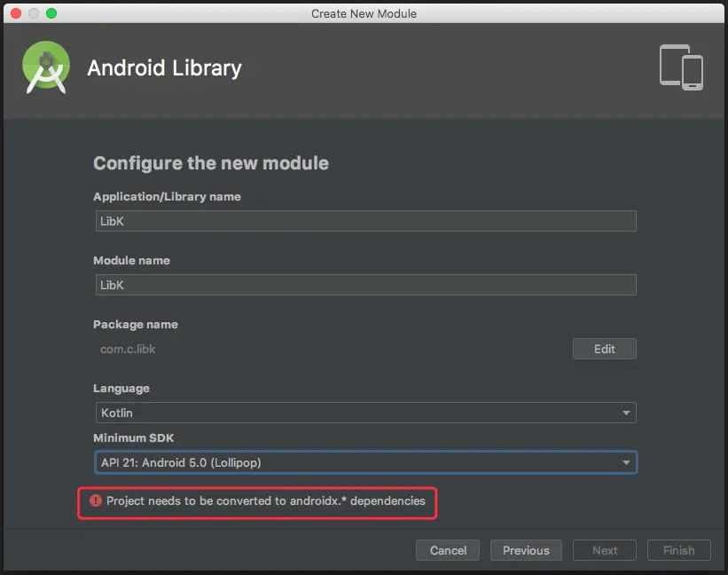This screenshot has height=575, width=728.
Task: Open the Language dropdown showing Kotlin
Action: (366, 413)
